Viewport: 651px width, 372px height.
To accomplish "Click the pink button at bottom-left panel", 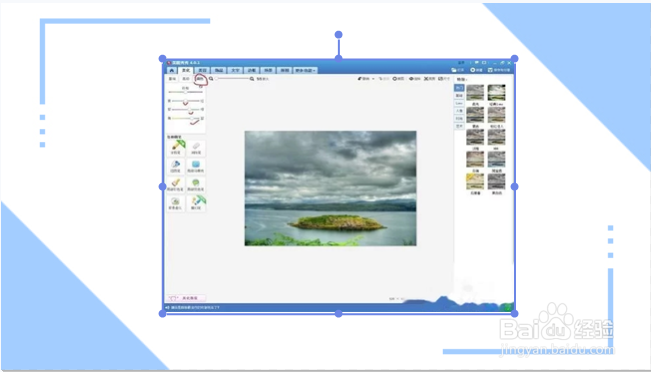I will tap(186, 298).
